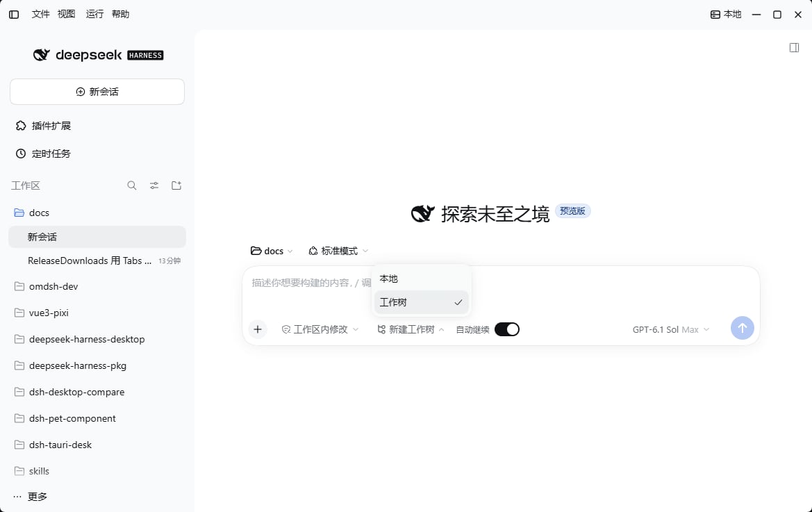Viewport: 812px width, 512px height.
Task: Click the vue3-pixi folder icon
Action: point(19,313)
